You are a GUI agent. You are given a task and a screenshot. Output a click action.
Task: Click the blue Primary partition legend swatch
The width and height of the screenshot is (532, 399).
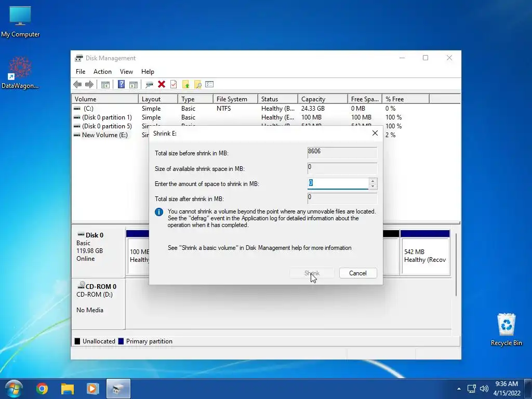[121, 341]
